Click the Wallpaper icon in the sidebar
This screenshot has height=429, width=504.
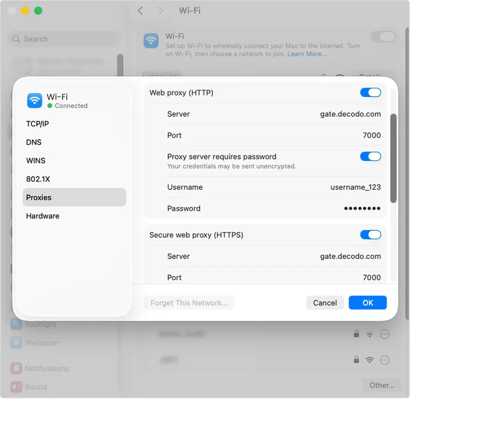pos(16,343)
